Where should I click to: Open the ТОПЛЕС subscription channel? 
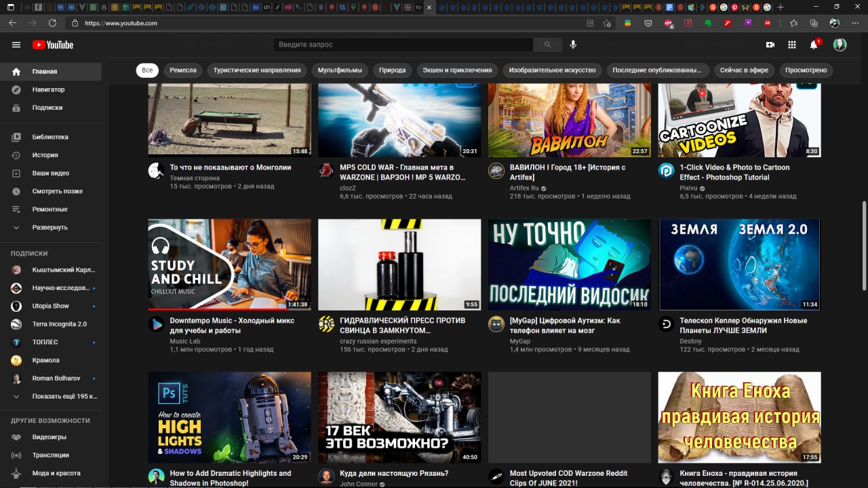51,342
